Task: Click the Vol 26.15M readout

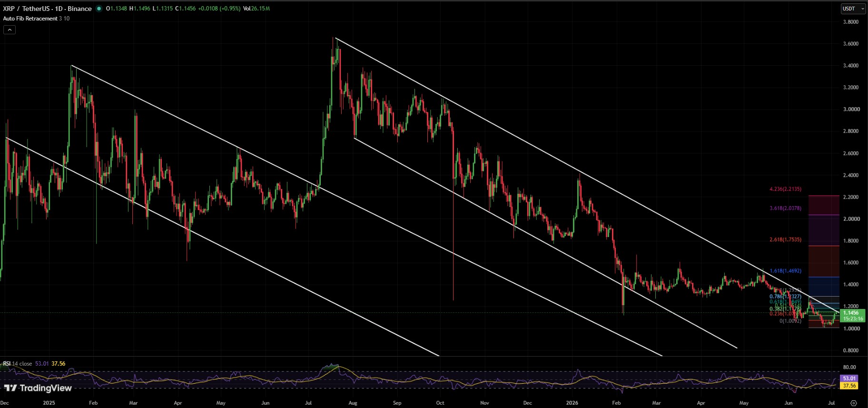Action: coord(256,9)
